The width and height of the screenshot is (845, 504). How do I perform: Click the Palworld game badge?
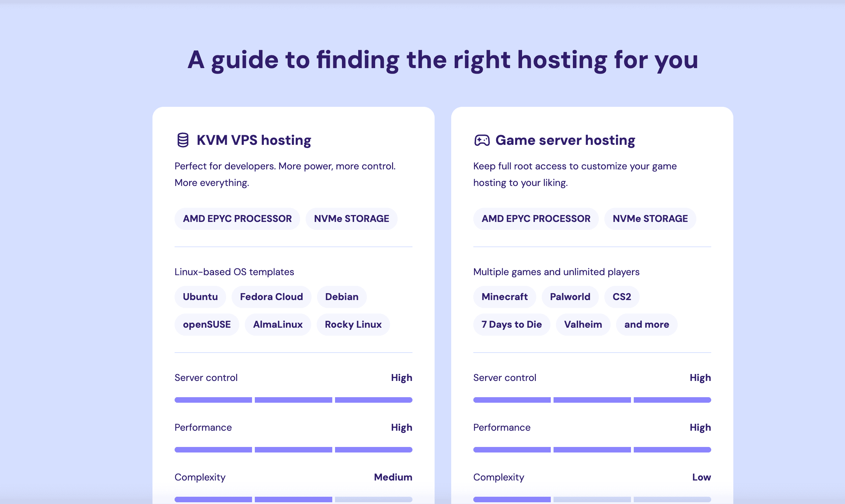tap(569, 296)
